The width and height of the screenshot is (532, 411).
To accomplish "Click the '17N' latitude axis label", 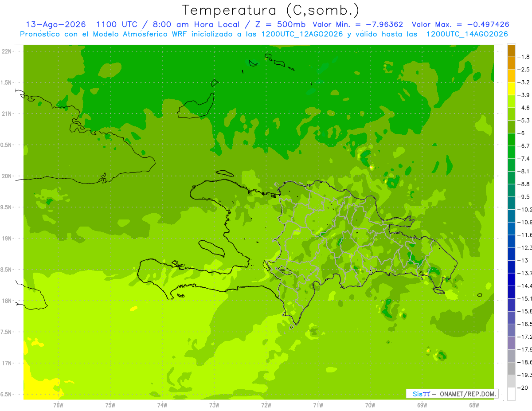I will coord(7,363).
